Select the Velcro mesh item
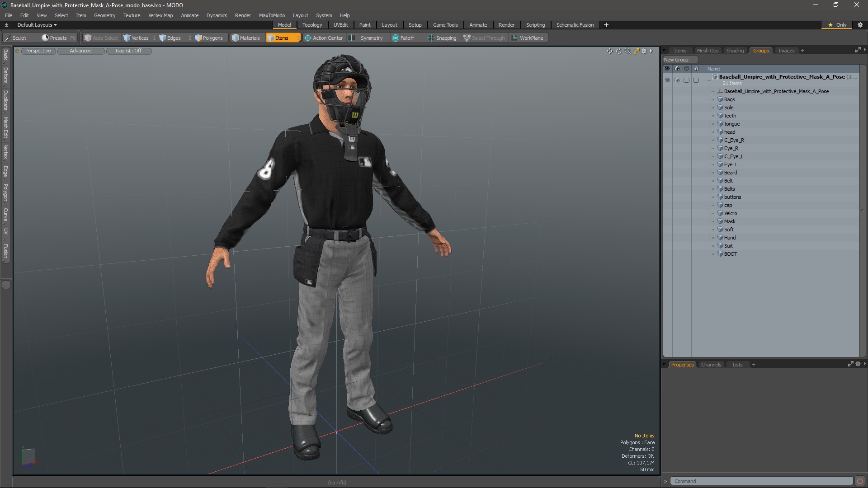868x488 pixels. coord(731,213)
